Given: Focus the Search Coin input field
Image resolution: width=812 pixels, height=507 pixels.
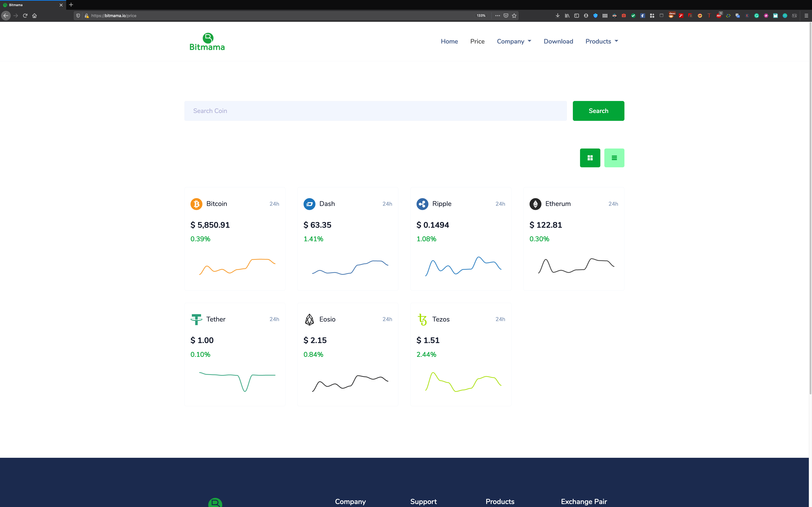Looking at the screenshot, I should pyautogui.click(x=375, y=111).
